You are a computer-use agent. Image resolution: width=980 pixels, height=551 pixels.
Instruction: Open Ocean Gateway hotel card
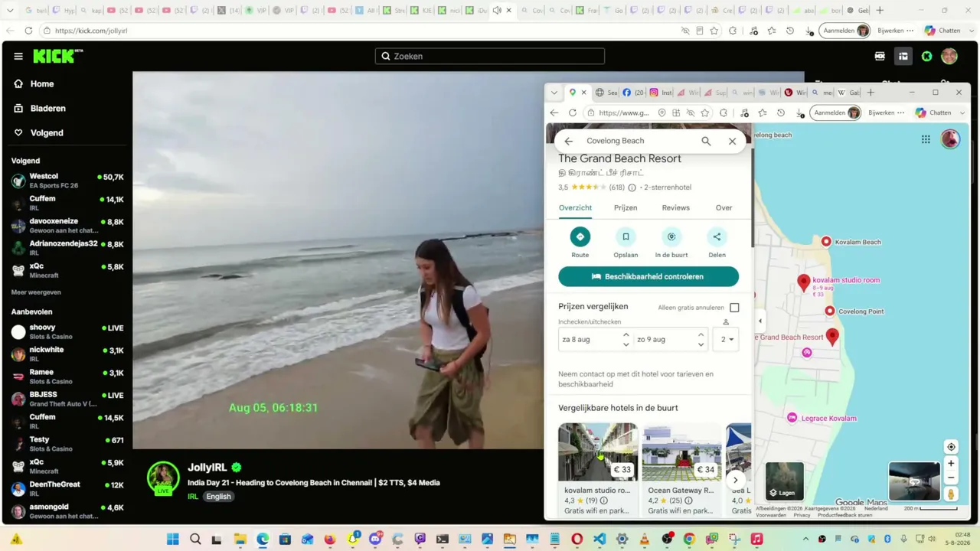(681, 468)
